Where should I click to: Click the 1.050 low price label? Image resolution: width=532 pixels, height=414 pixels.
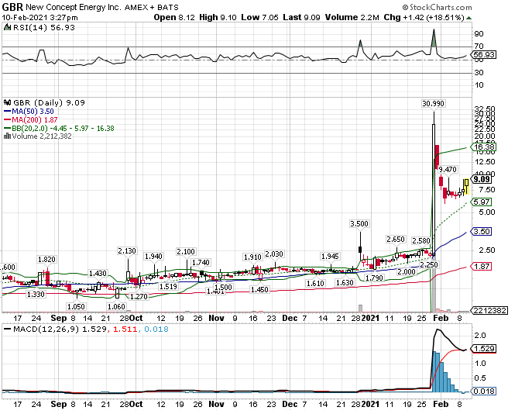tap(76, 307)
